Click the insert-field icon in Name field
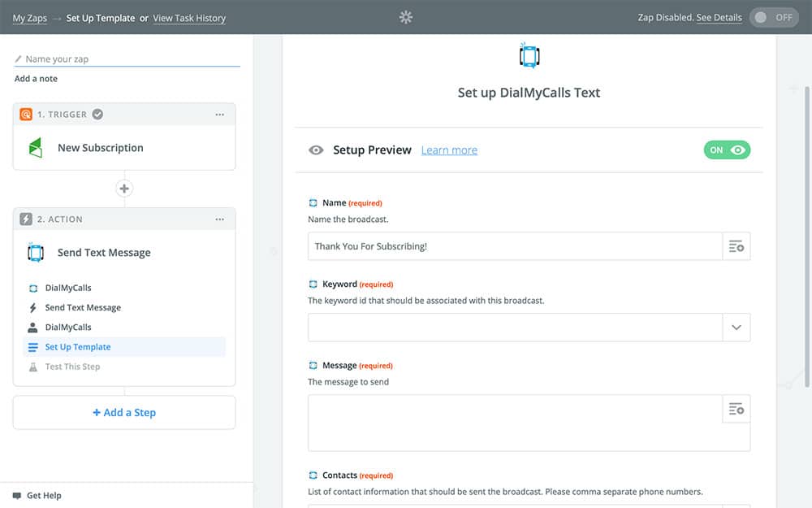This screenshot has width=812, height=508. [x=736, y=246]
